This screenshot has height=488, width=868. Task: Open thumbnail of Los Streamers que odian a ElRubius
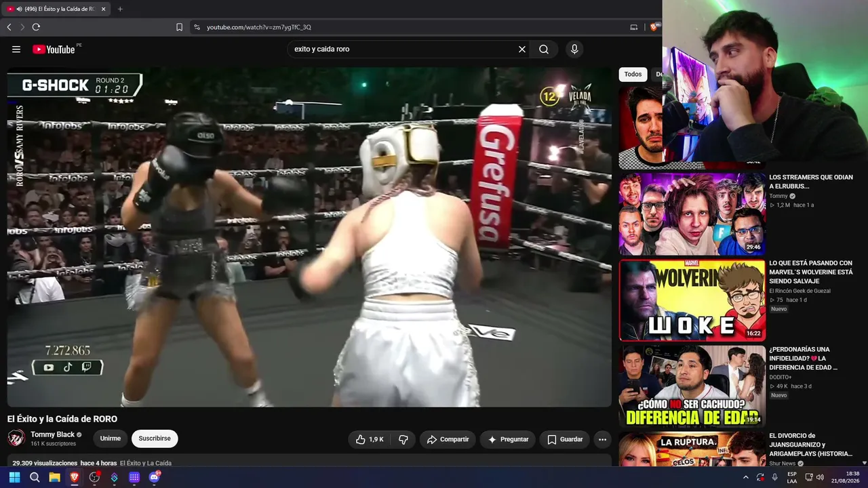pyautogui.click(x=692, y=214)
